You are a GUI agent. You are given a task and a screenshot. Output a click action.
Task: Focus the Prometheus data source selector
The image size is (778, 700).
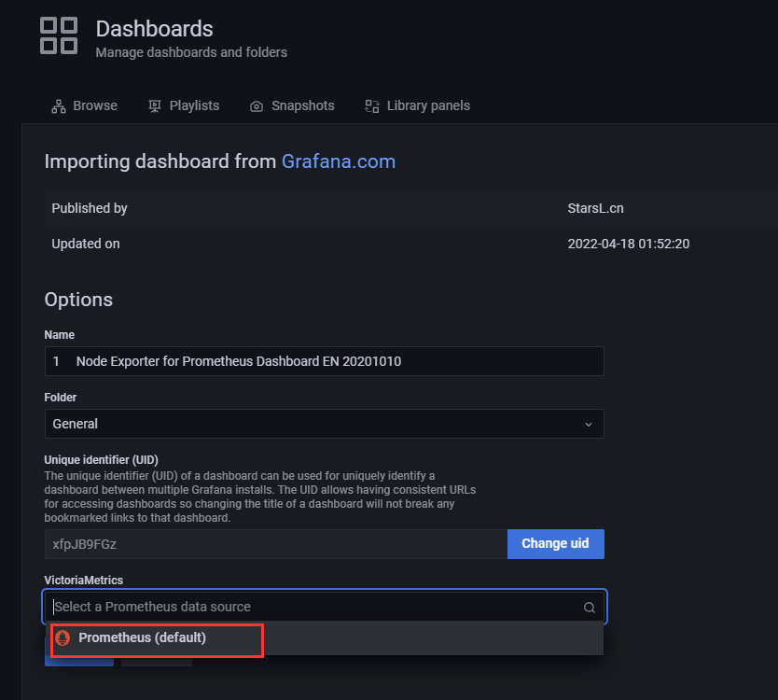point(325,607)
